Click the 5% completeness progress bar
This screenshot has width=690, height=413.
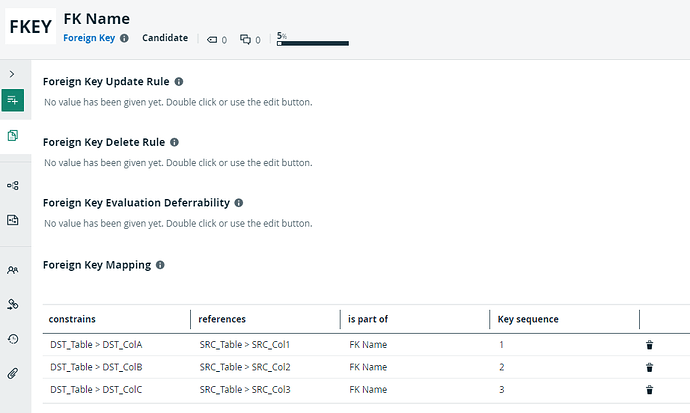pyautogui.click(x=313, y=43)
